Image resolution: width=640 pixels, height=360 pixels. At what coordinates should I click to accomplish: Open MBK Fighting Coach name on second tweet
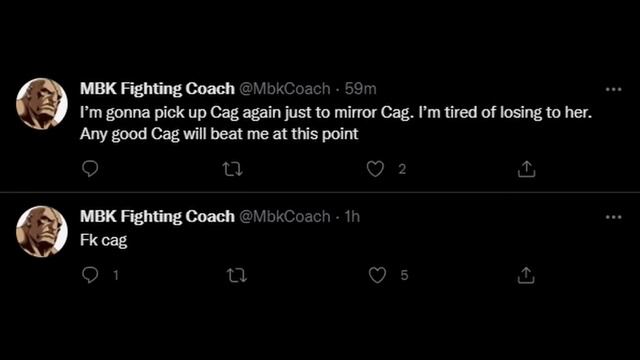pos(158,217)
